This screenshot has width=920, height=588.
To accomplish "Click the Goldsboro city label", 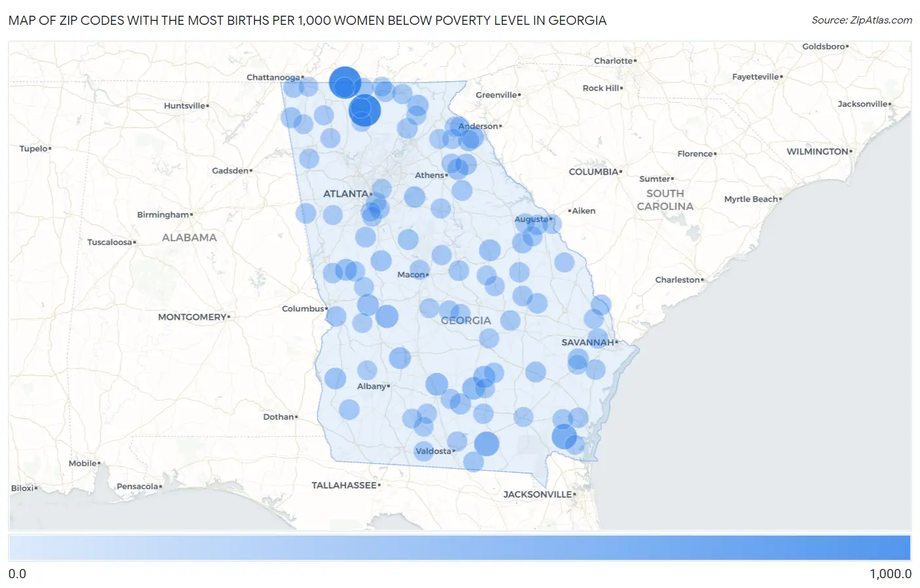I will tap(824, 47).
